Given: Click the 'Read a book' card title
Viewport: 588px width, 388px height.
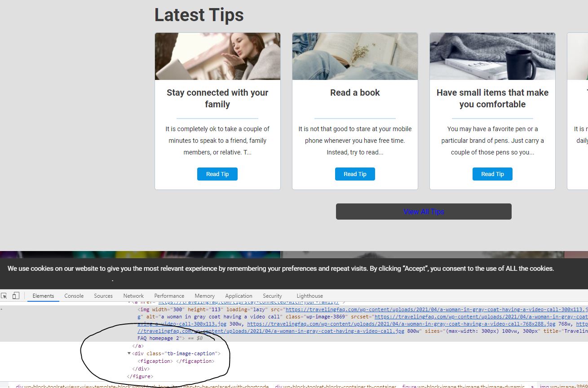Looking at the screenshot, I should point(355,93).
